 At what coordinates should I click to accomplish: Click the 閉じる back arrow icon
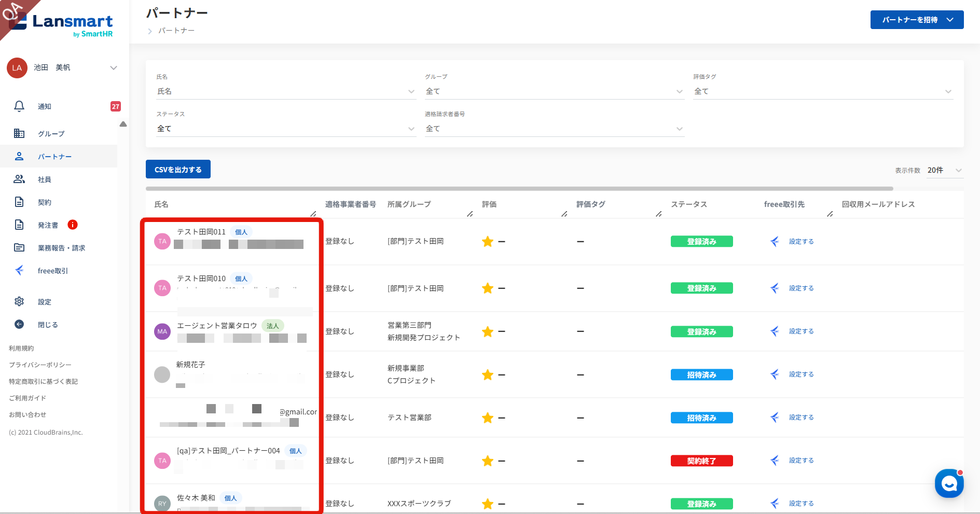pyautogui.click(x=19, y=324)
